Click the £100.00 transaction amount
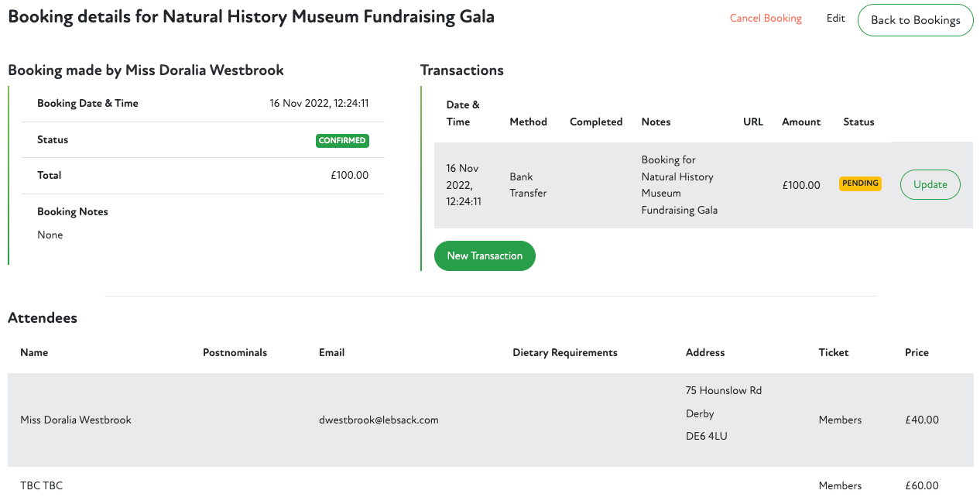 [800, 186]
